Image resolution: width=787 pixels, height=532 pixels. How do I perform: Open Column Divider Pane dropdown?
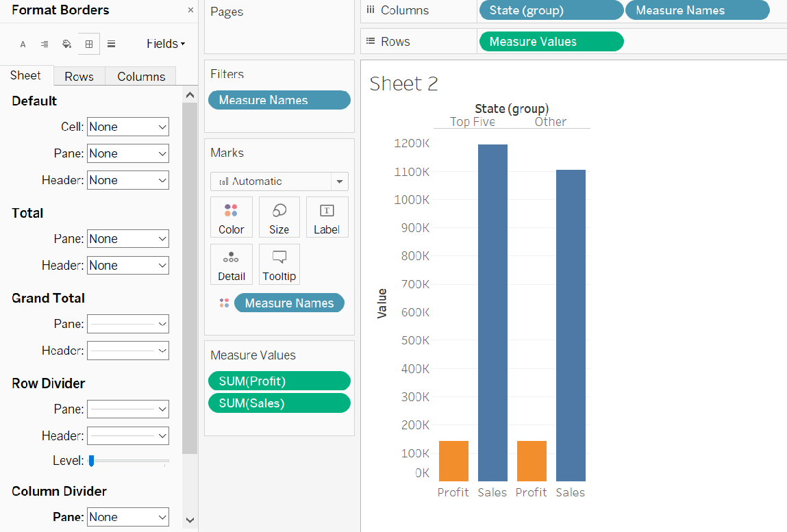[128, 517]
